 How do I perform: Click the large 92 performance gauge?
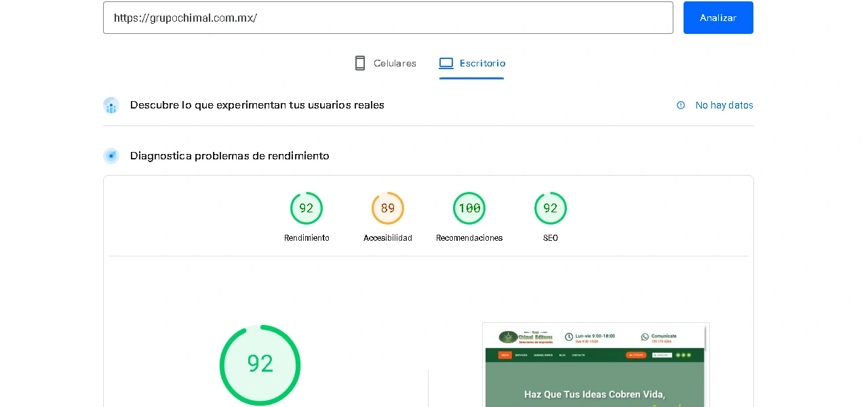tap(260, 365)
